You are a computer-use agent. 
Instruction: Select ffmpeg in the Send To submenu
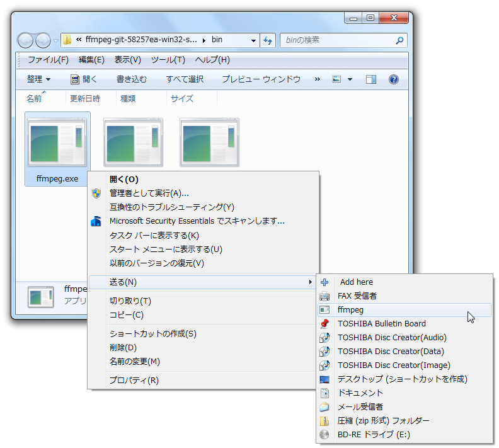(x=404, y=310)
